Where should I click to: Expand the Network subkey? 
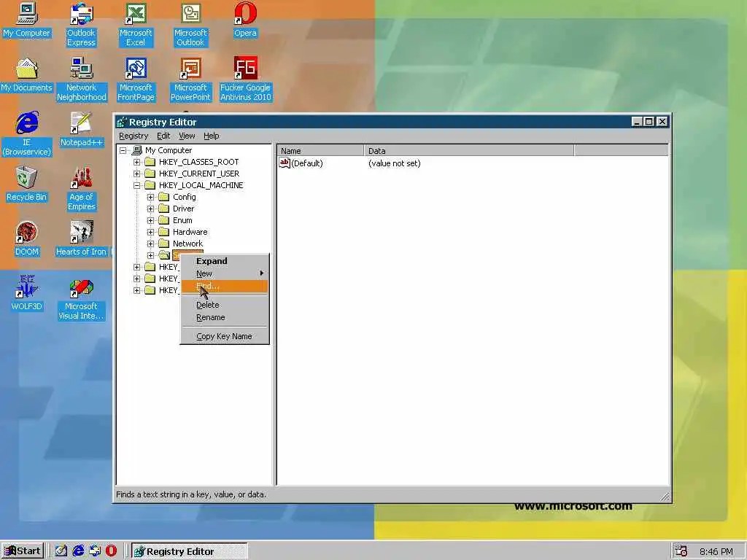(150, 244)
